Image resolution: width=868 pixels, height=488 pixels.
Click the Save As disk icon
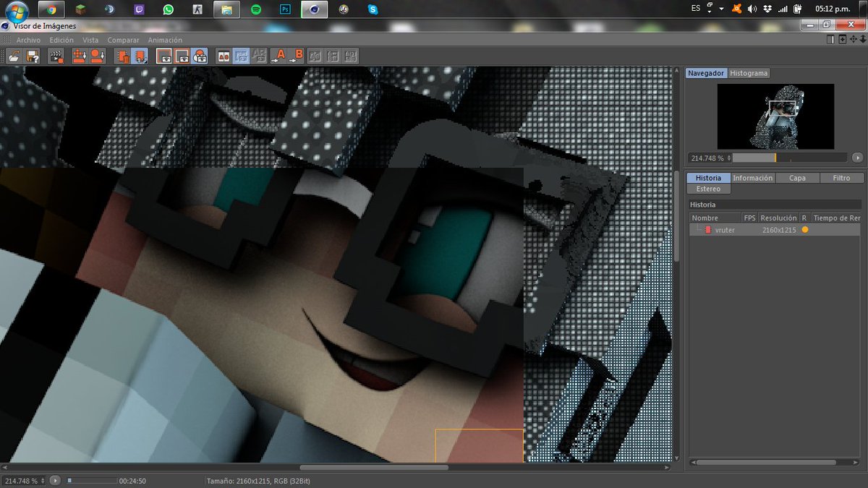(x=32, y=56)
